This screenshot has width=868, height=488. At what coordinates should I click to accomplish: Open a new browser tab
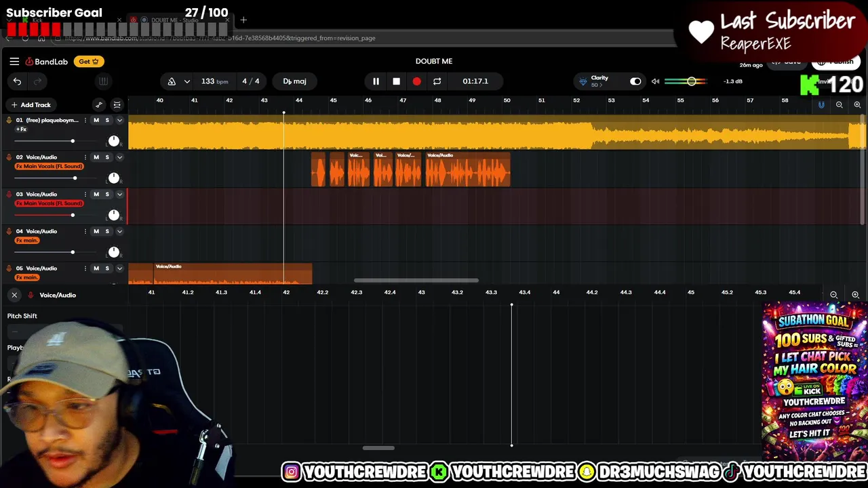coord(243,20)
